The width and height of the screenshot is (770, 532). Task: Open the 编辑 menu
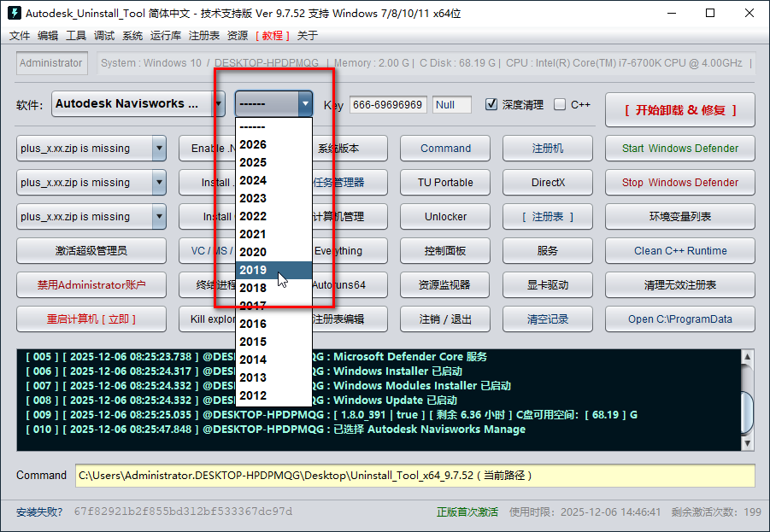pyautogui.click(x=48, y=35)
